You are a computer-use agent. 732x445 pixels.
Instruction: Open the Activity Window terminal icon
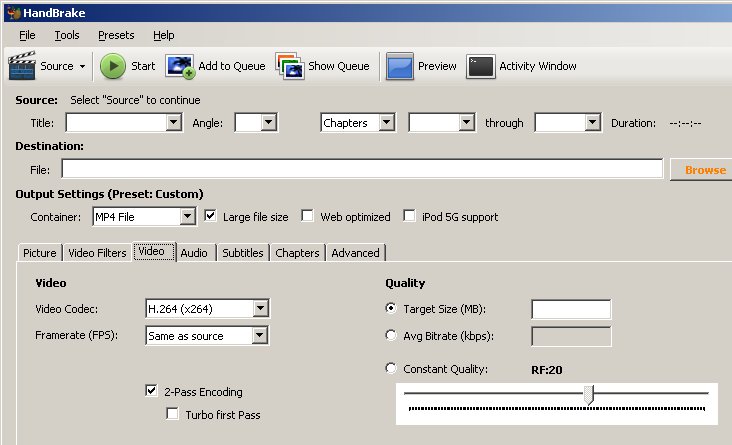point(481,66)
